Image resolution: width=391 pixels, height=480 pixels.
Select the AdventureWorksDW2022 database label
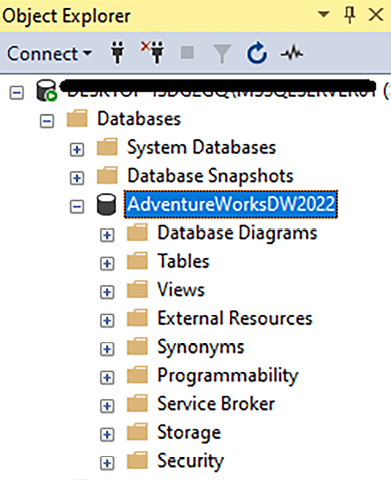coord(231,204)
